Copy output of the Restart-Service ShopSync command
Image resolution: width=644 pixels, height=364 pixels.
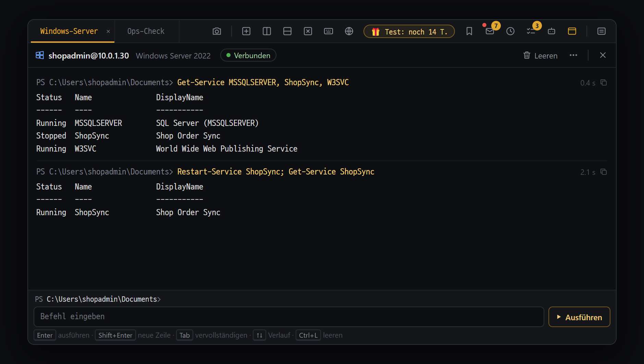click(x=604, y=172)
